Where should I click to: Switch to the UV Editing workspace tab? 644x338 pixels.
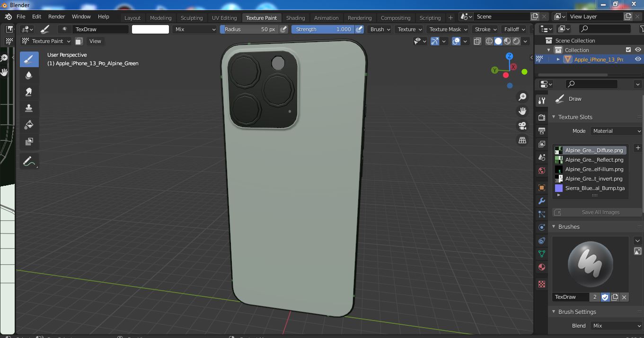224,18
